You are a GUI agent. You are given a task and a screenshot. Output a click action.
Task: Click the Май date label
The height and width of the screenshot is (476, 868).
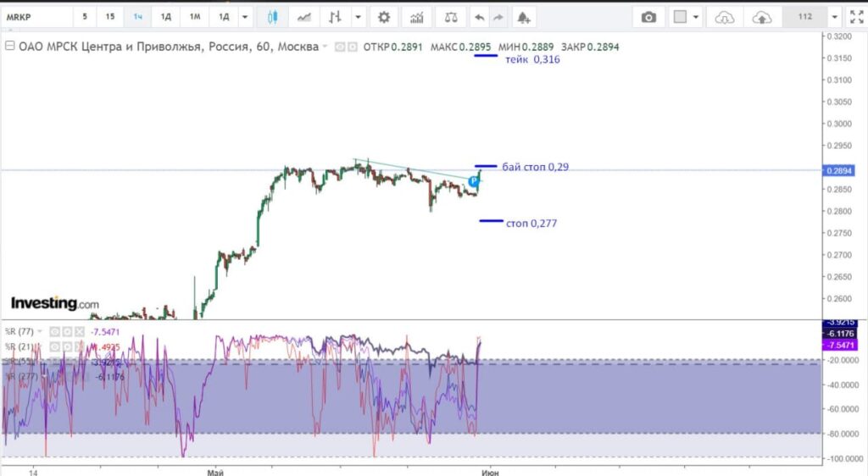click(x=215, y=472)
